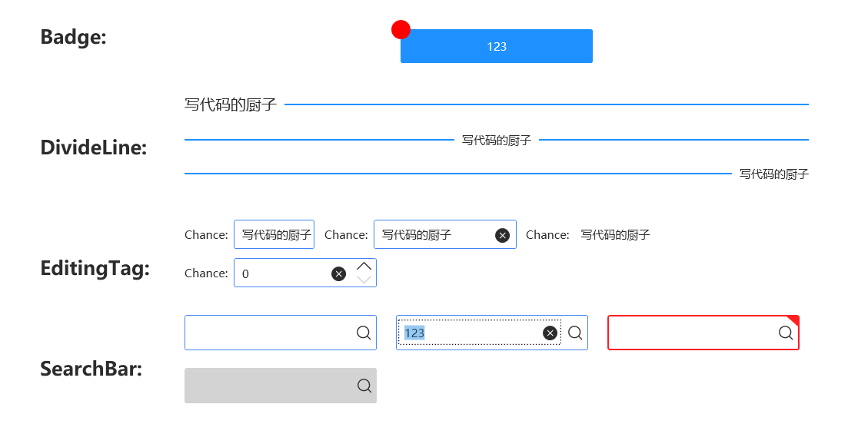This screenshot has width=868, height=434.
Task: Click the first Chance tag input box
Action: [x=274, y=234]
